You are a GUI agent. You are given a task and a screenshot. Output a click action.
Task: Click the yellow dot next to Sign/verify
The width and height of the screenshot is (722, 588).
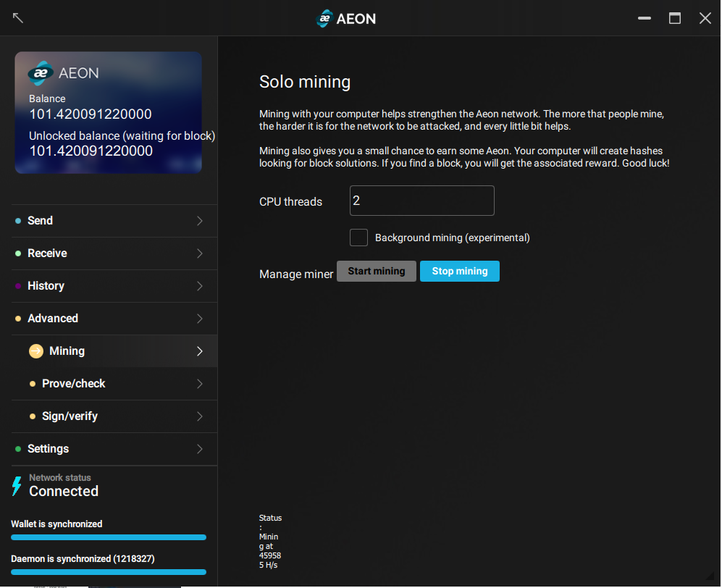[33, 416]
